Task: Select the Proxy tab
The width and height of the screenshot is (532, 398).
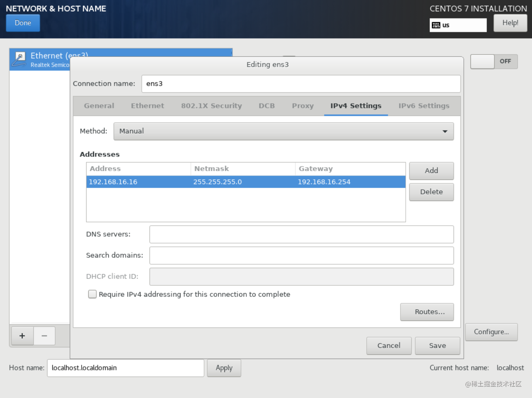Action: pos(303,106)
